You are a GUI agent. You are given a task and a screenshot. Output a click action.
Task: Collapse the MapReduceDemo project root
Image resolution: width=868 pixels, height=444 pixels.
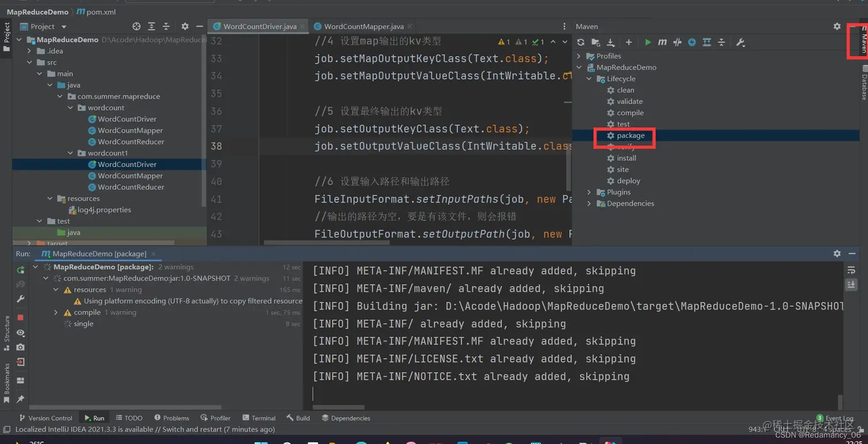(20, 40)
